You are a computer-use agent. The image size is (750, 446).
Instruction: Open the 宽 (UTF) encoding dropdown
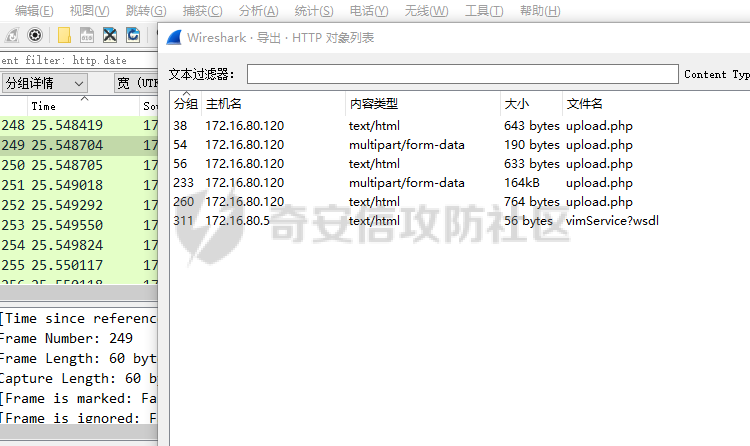pos(135,83)
